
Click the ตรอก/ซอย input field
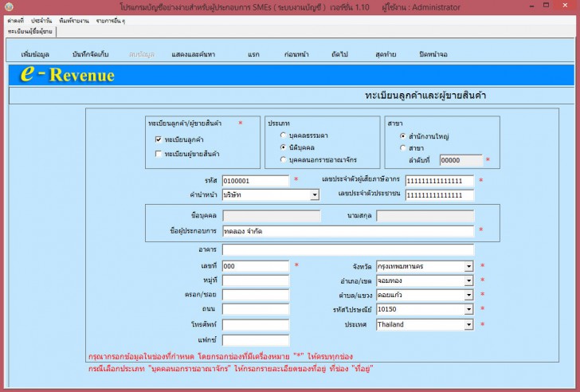click(256, 295)
